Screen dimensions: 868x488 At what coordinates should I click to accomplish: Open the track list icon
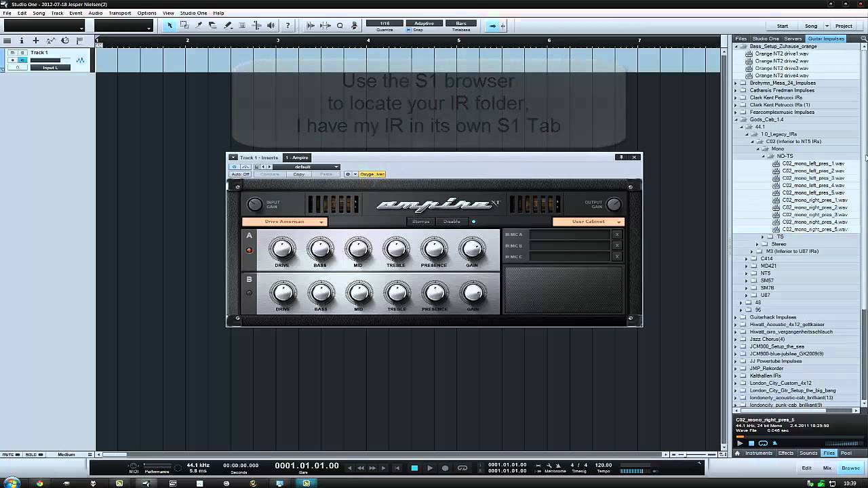pos(7,41)
